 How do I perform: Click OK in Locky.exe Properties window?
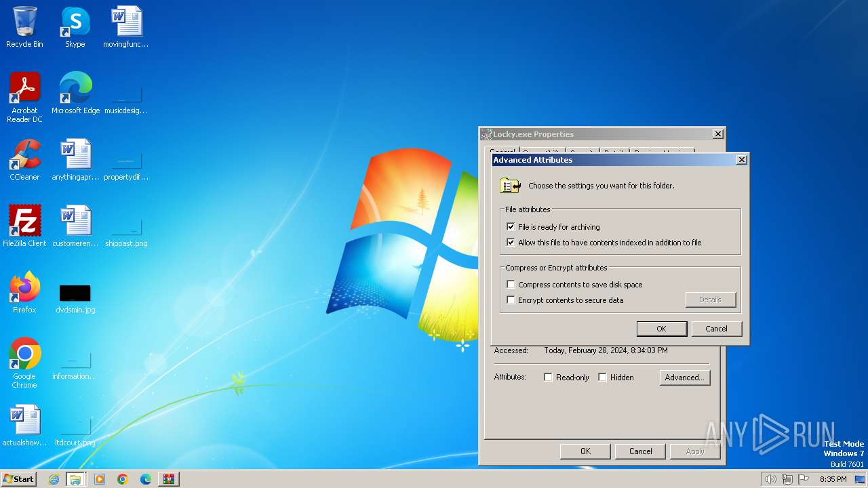(x=585, y=451)
